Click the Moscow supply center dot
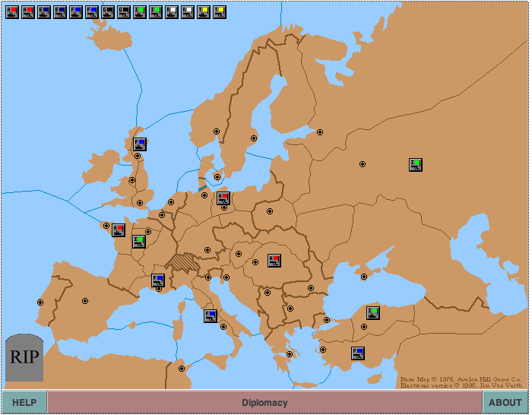 (363, 164)
